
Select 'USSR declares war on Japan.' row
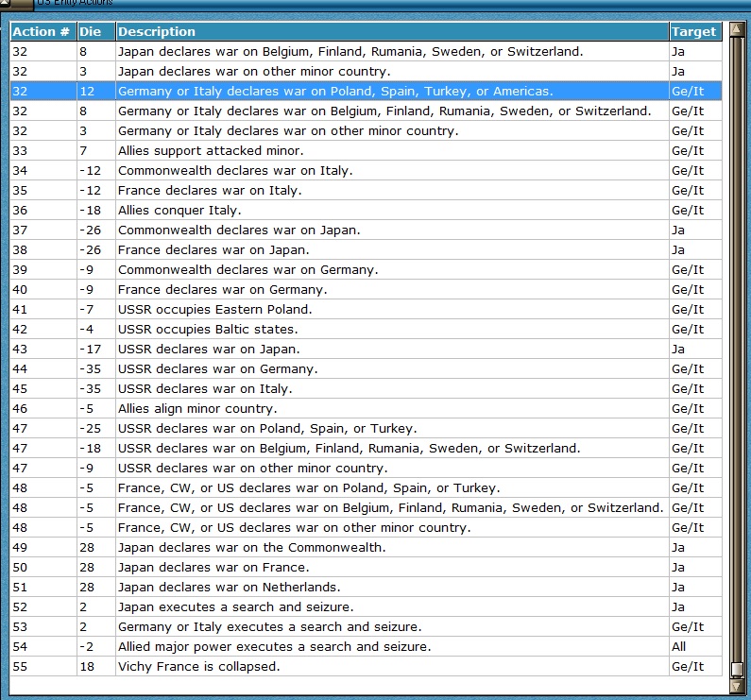366,349
